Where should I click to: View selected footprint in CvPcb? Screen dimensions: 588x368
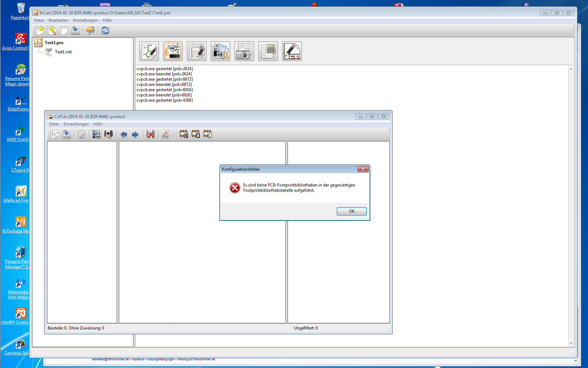[x=97, y=134]
